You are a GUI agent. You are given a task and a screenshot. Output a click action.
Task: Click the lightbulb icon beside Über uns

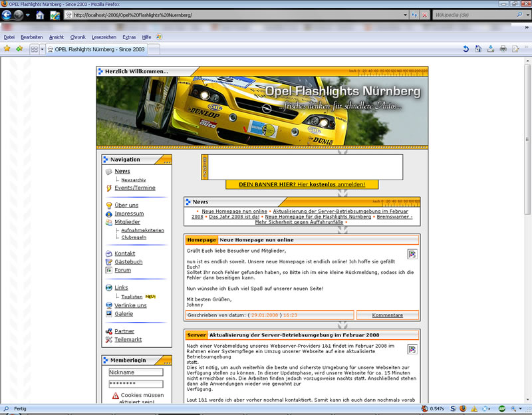tap(109, 206)
